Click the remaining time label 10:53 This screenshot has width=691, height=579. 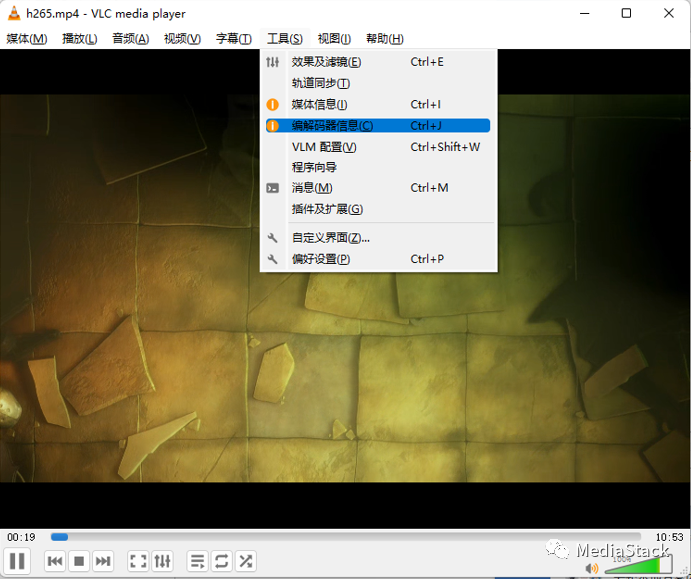click(x=669, y=537)
